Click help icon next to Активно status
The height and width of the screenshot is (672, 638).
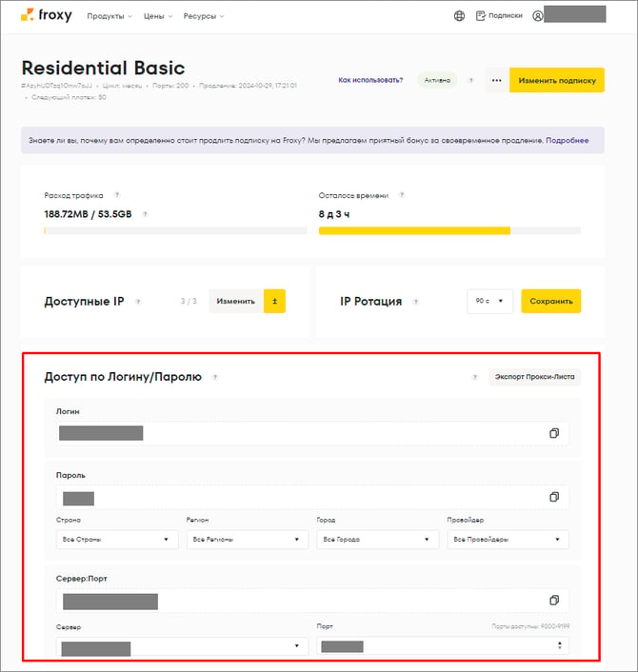470,80
